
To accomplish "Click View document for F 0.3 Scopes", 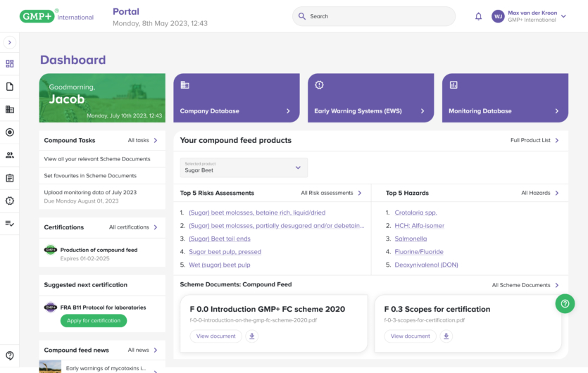I will (x=410, y=336).
